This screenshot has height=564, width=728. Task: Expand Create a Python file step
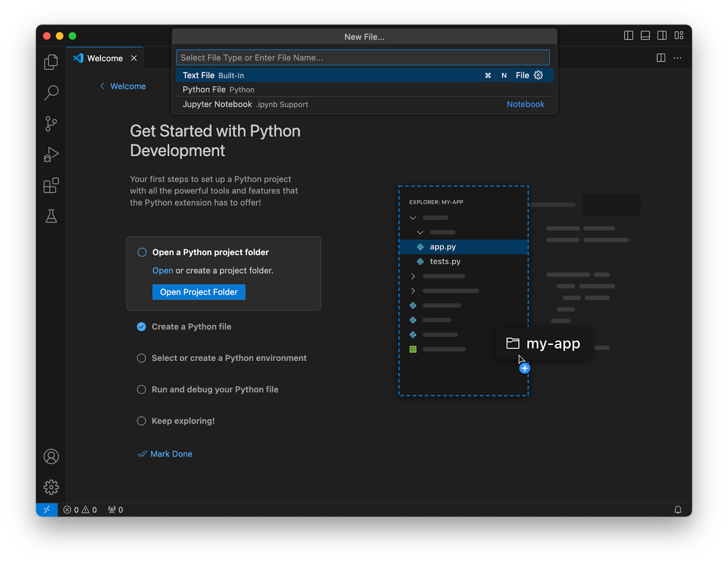[x=192, y=326]
